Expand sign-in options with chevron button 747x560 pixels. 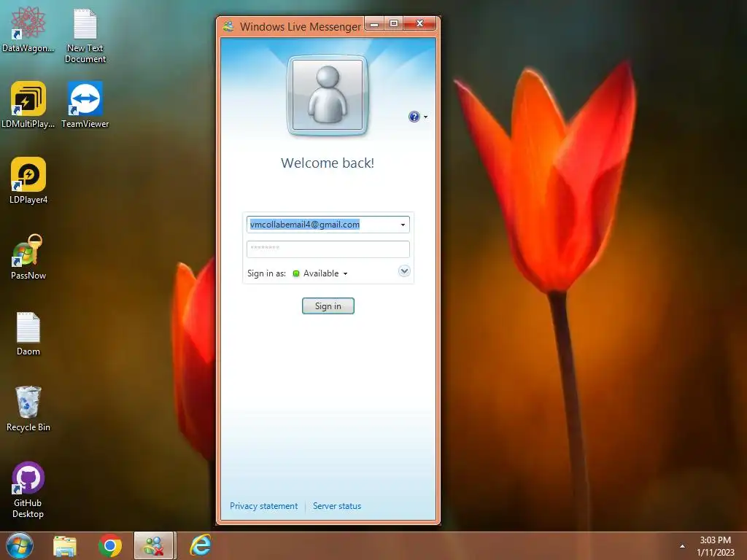pos(404,271)
